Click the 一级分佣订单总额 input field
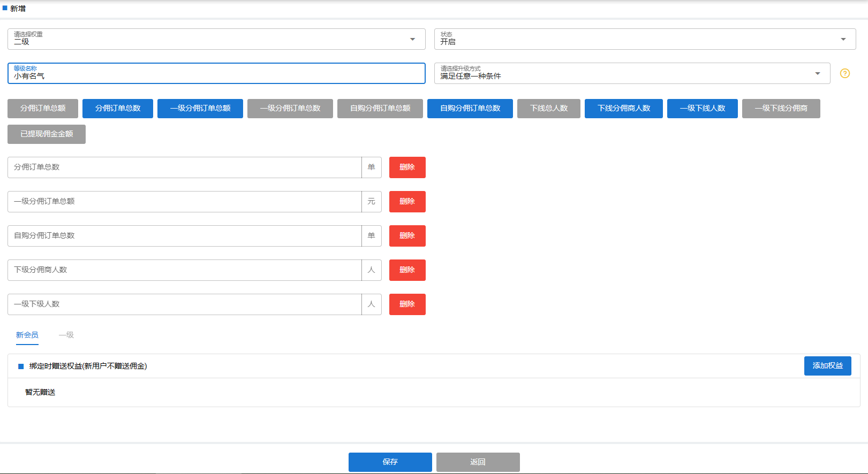Screen dimensions: 868x474 (185, 202)
